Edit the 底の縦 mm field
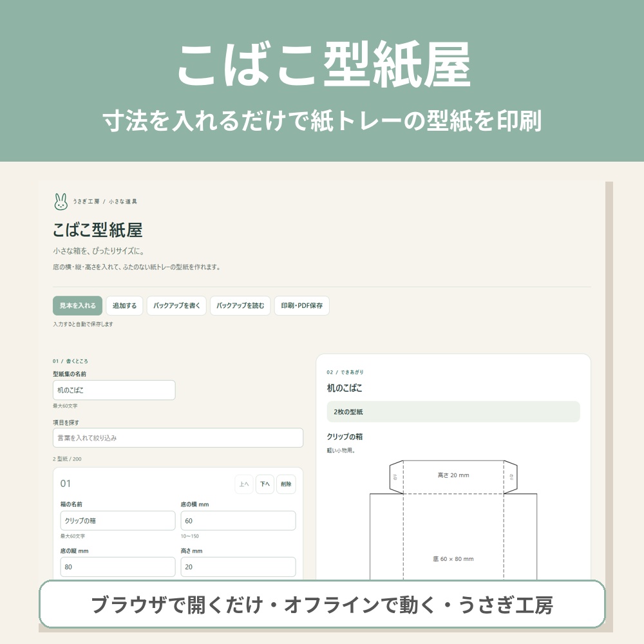644x644 pixels. pyautogui.click(x=118, y=567)
